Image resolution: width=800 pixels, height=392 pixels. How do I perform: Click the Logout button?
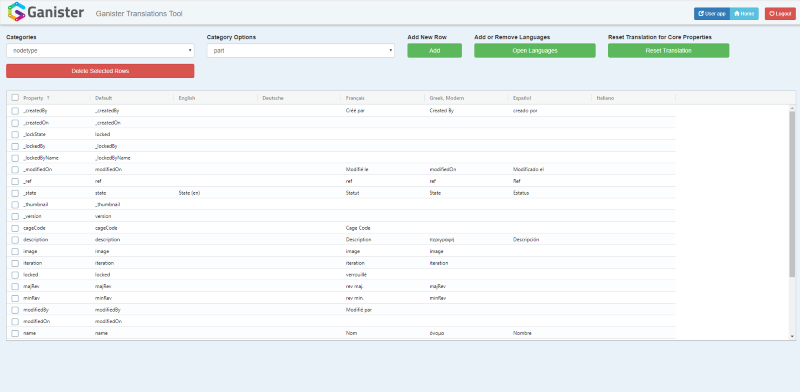[780, 14]
